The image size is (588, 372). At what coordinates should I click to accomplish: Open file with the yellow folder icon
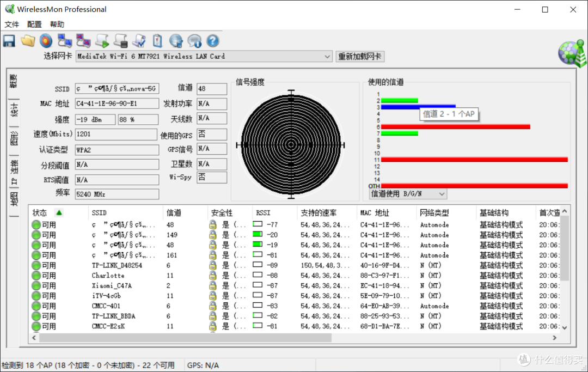click(x=28, y=41)
